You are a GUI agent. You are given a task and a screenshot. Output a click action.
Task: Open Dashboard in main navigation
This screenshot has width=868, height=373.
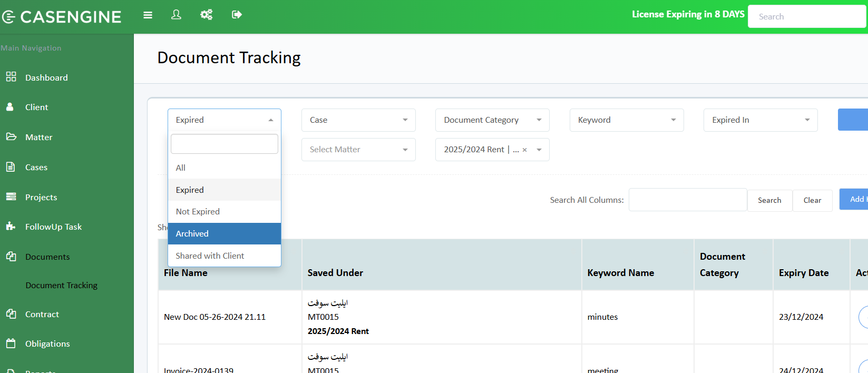coord(46,77)
